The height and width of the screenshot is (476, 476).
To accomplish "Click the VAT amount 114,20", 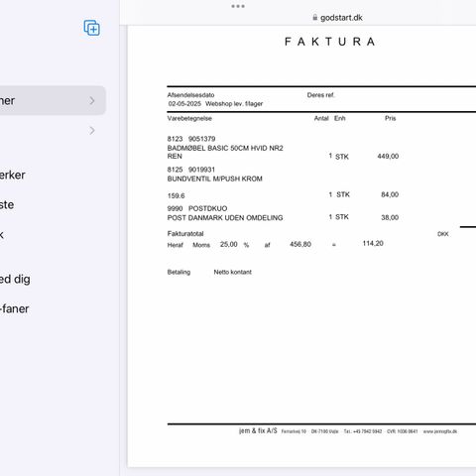I will coord(373,244).
